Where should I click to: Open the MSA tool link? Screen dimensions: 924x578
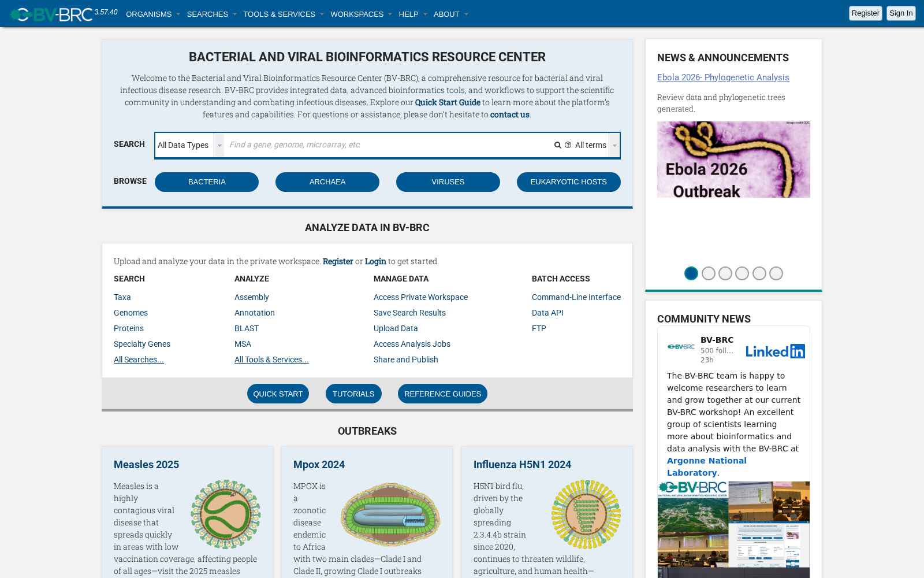coord(243,344)
